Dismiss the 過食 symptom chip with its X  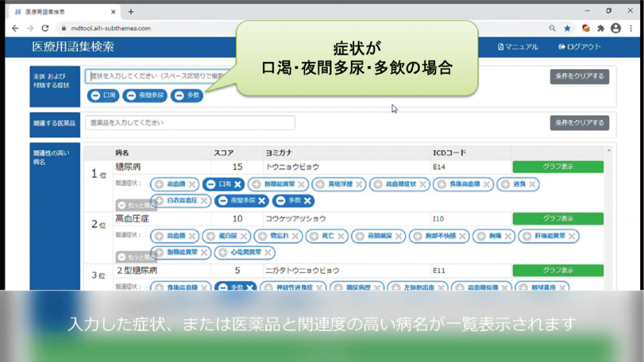point(533,185)
